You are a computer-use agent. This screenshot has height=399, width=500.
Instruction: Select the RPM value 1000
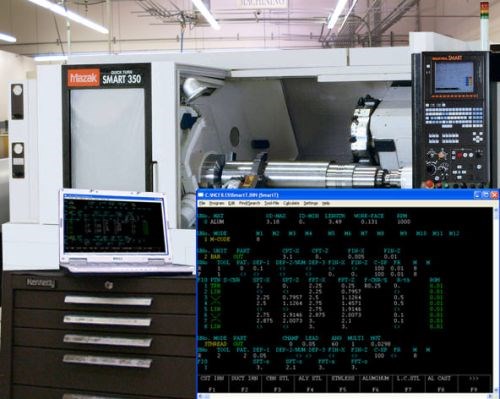pyautogui.click(x=403, y=222)
